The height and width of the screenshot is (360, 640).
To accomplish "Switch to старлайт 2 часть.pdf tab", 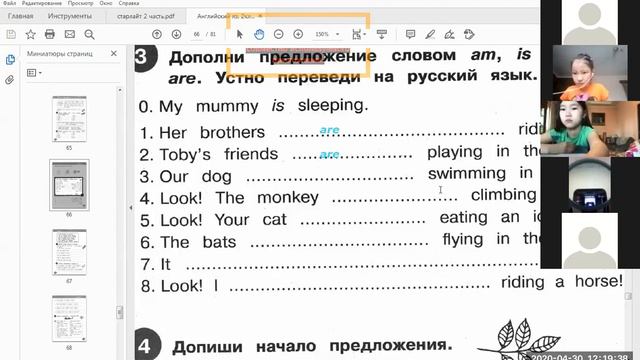I will tap(146, 16).
